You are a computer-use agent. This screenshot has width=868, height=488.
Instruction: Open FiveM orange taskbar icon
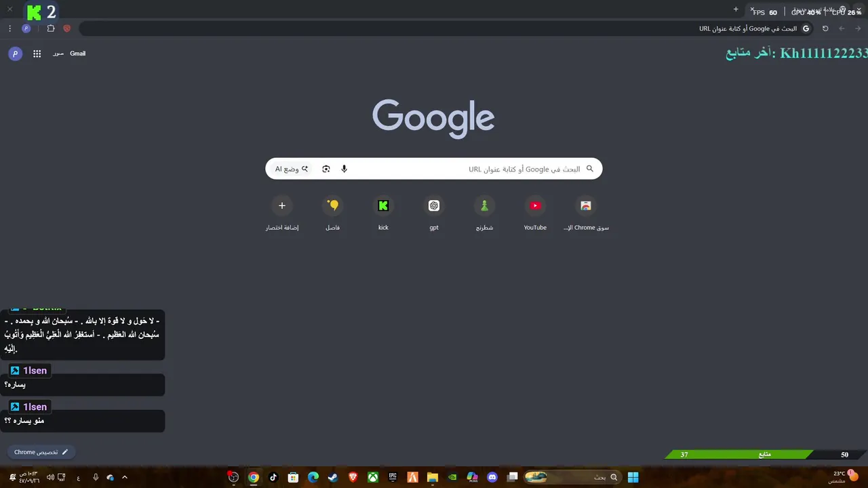click(x=412, y=477)
